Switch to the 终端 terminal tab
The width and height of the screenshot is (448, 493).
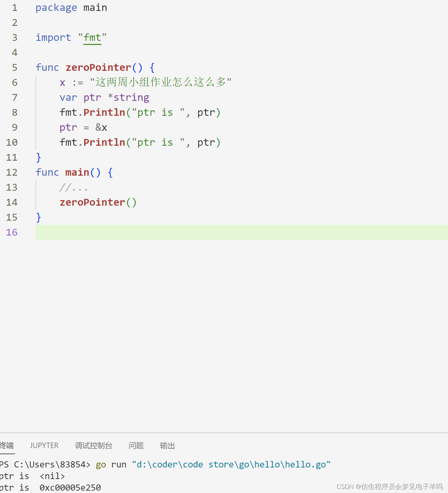6,445
